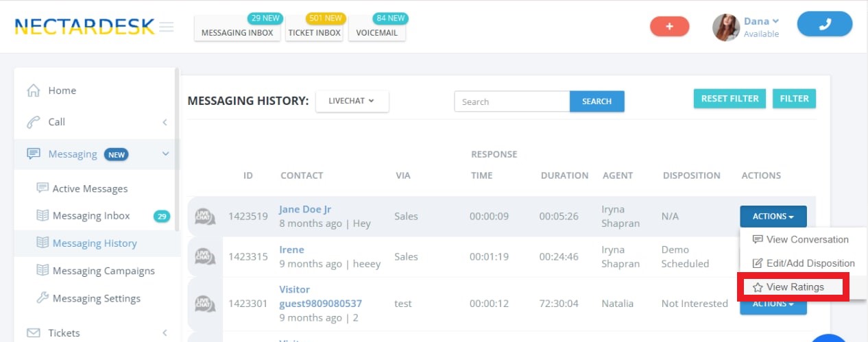
Task: Open Dana's profile avatar
Action: 726,27
